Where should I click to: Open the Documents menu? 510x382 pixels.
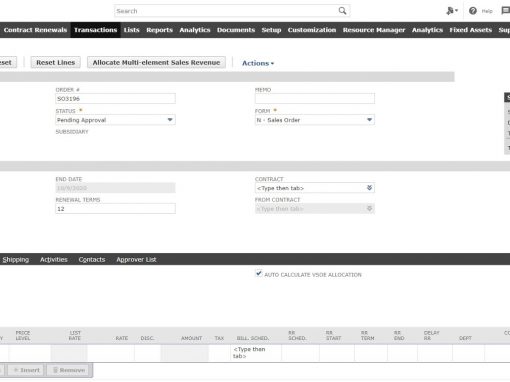pyautogui.click(x=236, y=30)
